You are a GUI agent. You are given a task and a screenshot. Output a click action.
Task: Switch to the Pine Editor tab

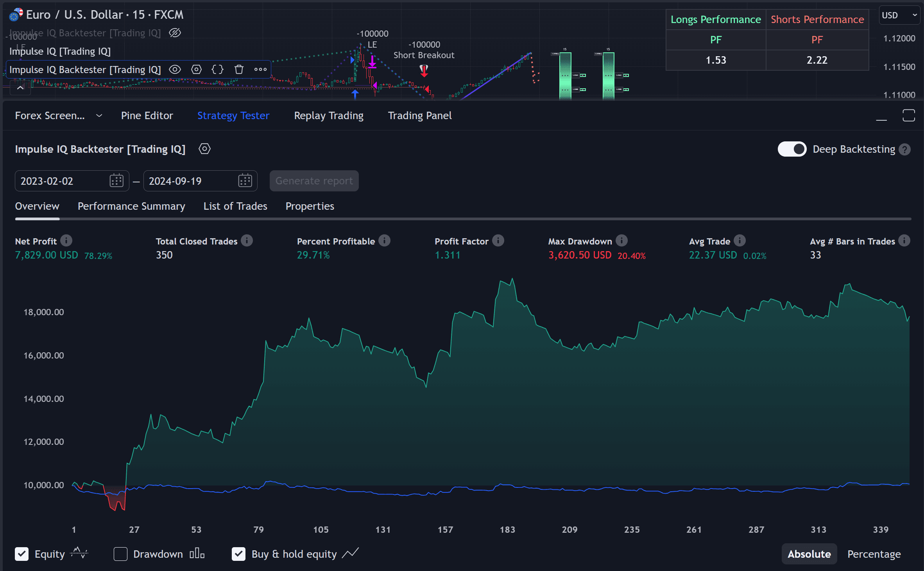pyautogui.click(x=147, y=116)
